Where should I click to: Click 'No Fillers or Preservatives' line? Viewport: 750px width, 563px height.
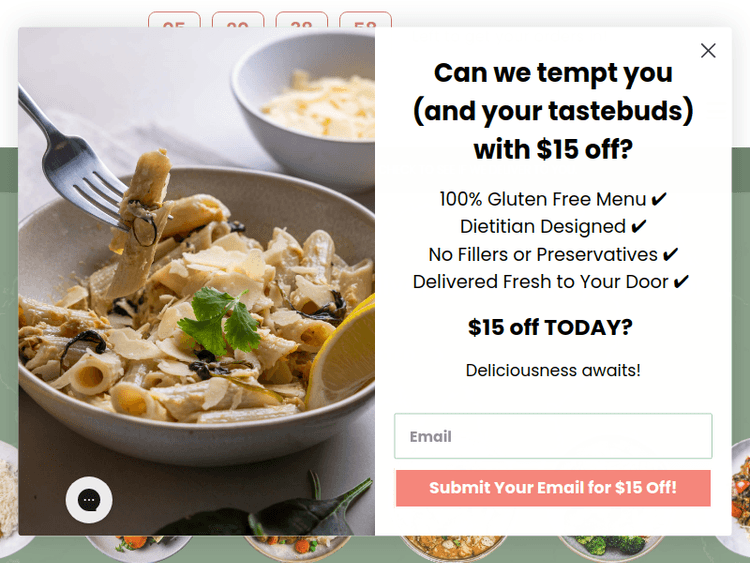553,254
